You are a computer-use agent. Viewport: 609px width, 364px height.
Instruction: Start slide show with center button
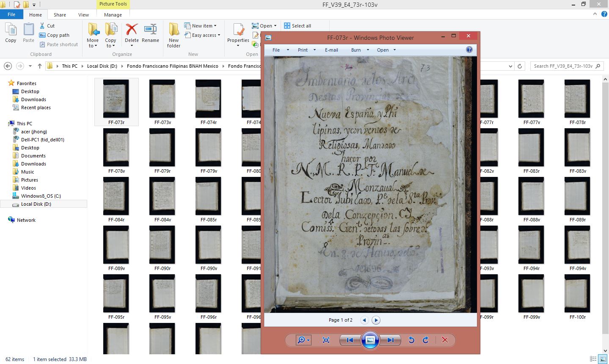click(x=370, y=340)
